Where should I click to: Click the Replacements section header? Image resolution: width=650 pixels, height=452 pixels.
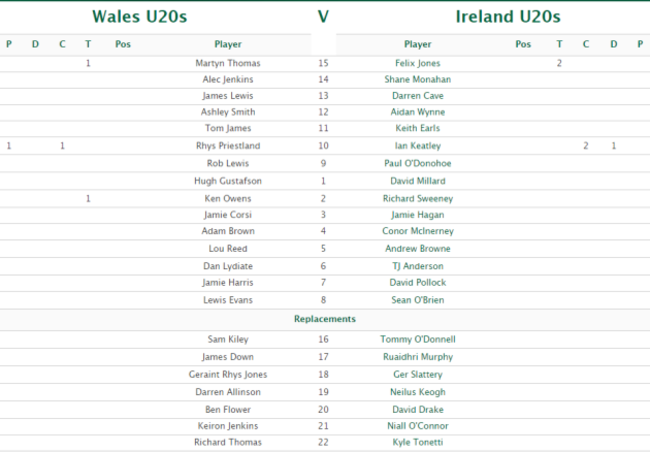(x=324, y=319)
